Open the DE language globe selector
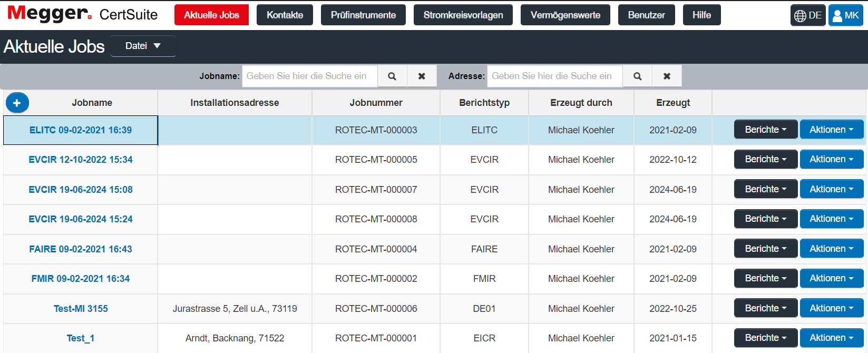The width and height of the screenshot is (868, 353). [x=807, y=15]
